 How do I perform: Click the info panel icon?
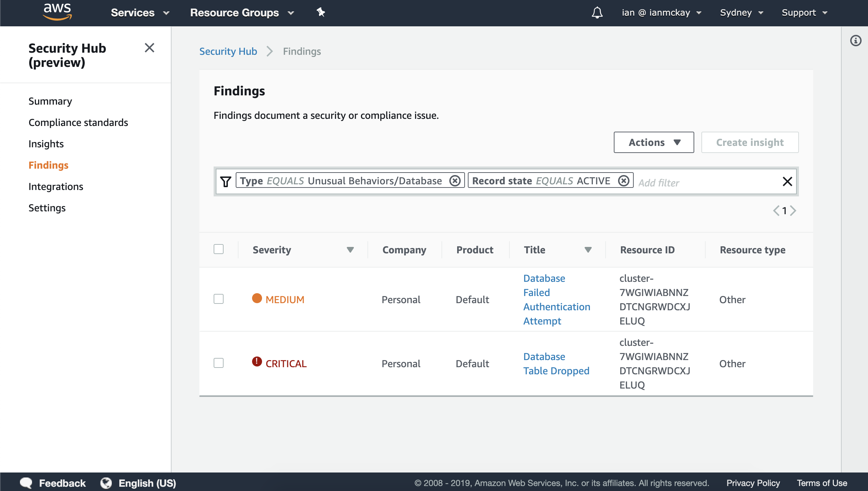click(x=856, y=41)
